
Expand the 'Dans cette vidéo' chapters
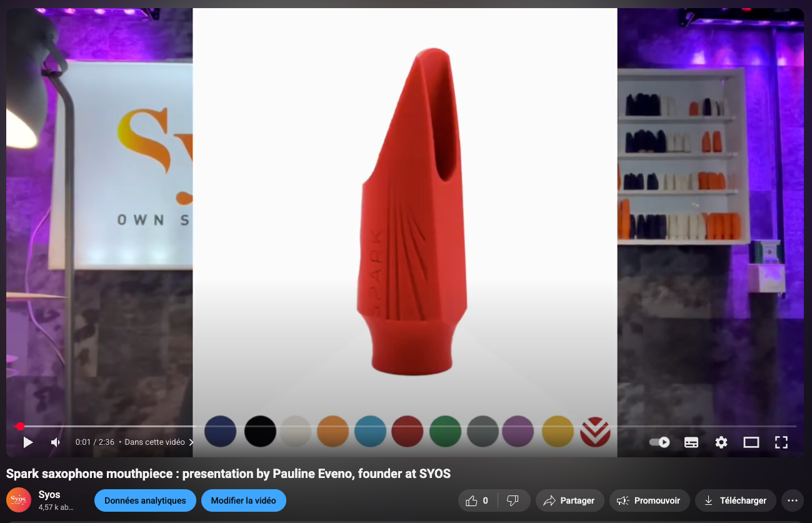(159, 442)
